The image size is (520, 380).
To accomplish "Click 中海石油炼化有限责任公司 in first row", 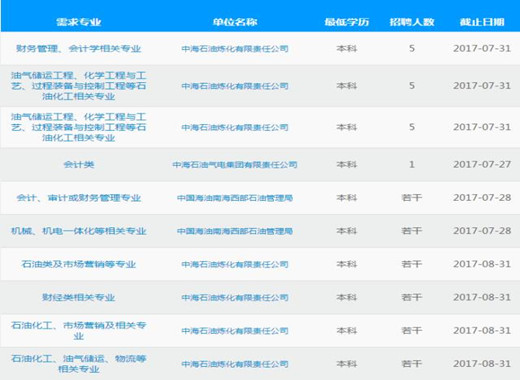I will click(235, 49).
